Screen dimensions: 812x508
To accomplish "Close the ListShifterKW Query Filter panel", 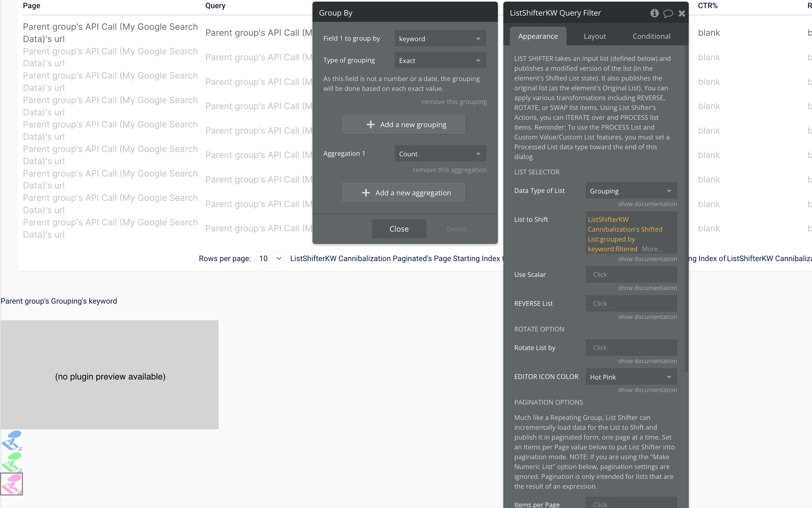I will pyautogui.click(x=682, y=13).
